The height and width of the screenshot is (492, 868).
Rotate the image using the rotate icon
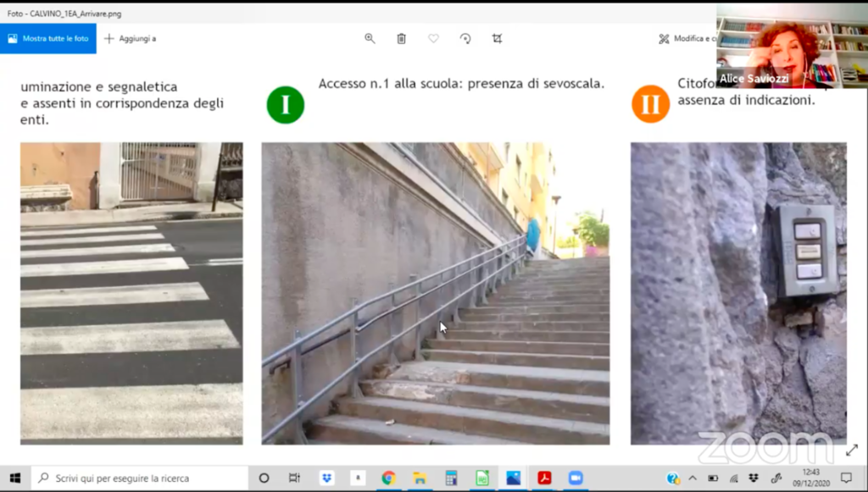[x=465, y=38]
